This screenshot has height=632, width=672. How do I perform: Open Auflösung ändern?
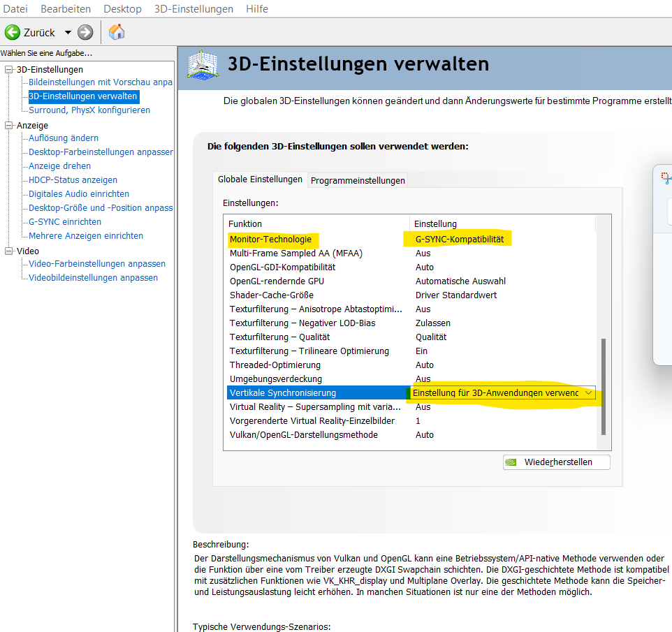[64, 138]
